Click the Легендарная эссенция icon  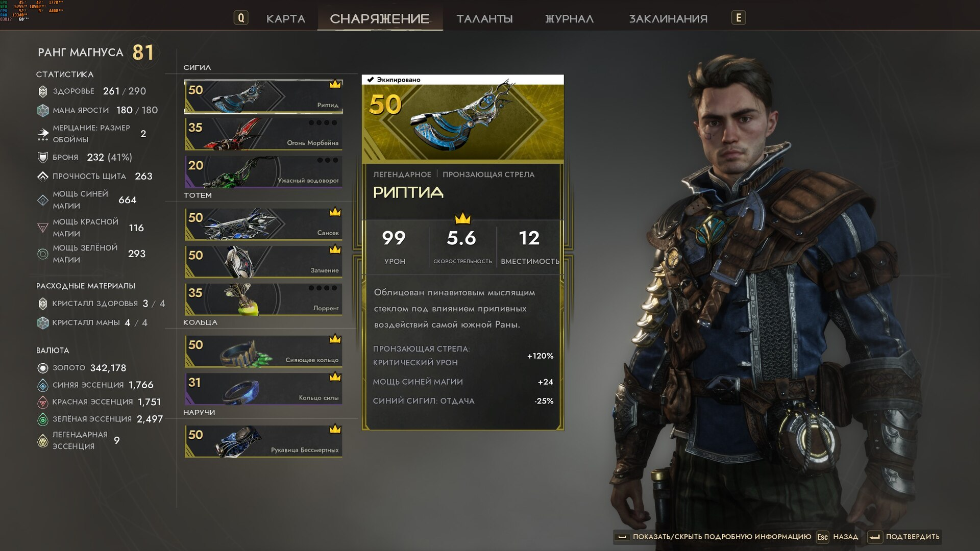[x=43, y=441]
